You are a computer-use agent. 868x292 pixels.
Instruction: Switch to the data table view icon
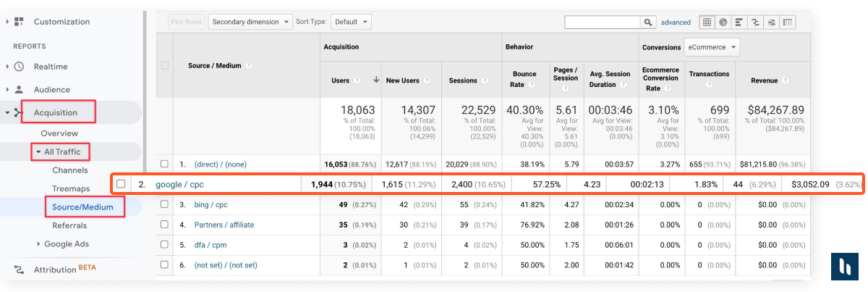[x=707, y=22]
